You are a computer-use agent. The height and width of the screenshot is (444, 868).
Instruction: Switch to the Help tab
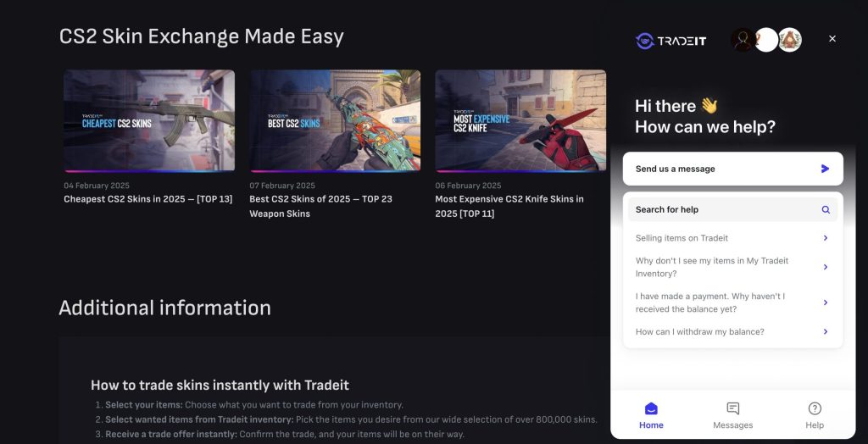814,415
